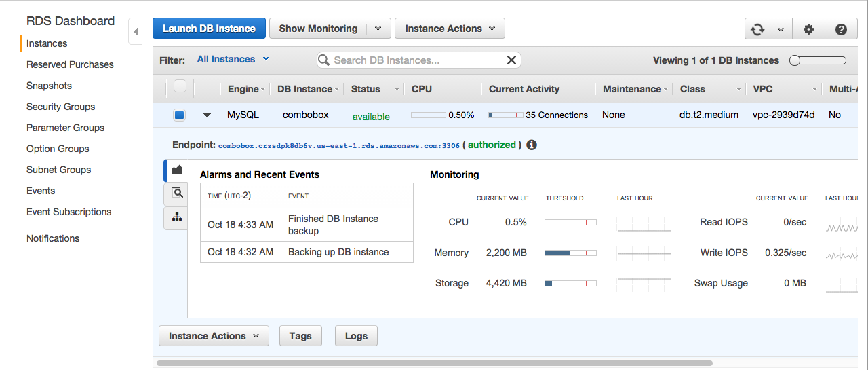868x370 pixels.
Task: Click the 'Oct 18 4:33 AM' event time
Action: coord(241,225)
